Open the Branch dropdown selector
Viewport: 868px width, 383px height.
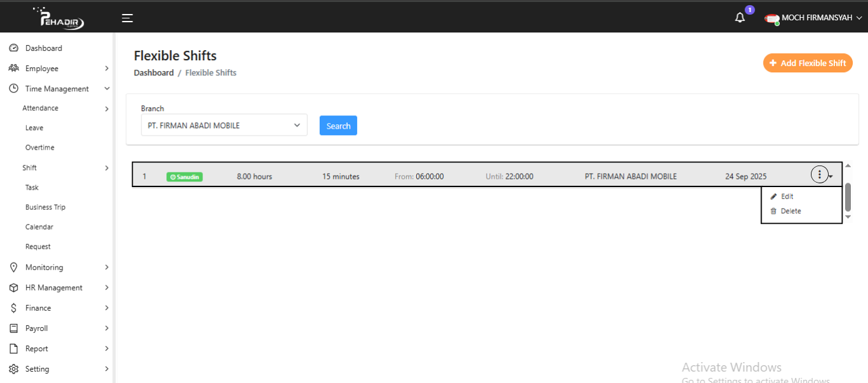tap(224, 126)
